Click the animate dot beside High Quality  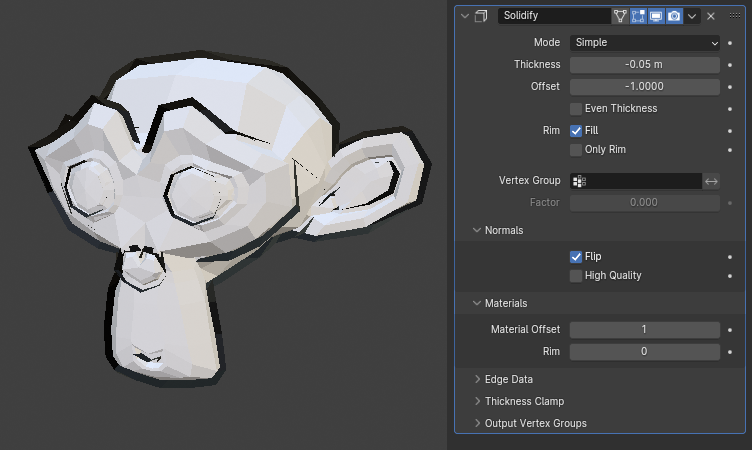pos(730,276)
